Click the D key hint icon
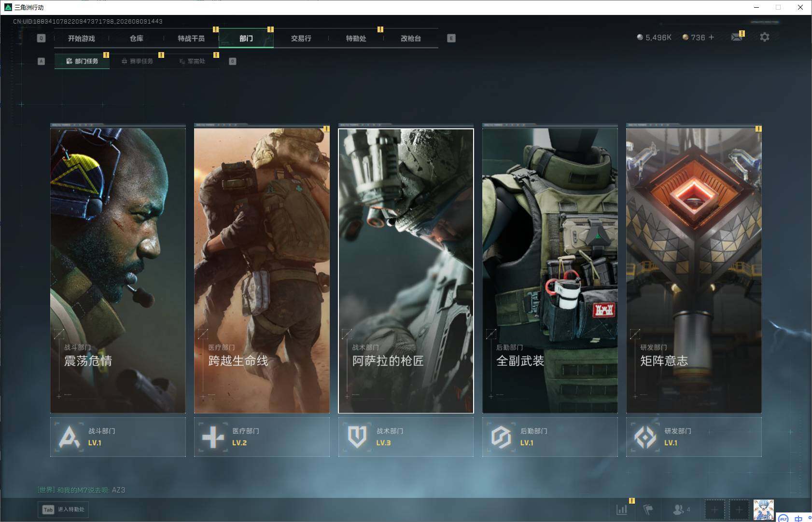The height and width of the screenshot is (522, 812). [x=233, y=61]
